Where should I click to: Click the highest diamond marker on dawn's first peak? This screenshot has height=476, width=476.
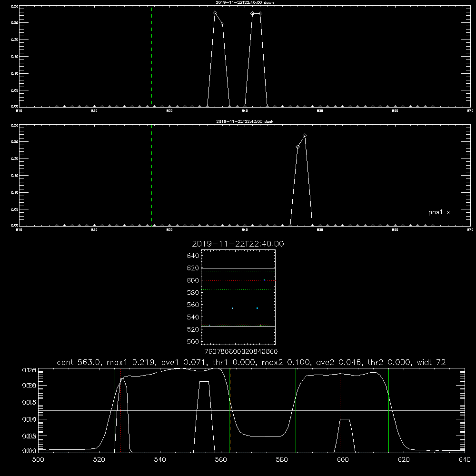coord(215,13)
